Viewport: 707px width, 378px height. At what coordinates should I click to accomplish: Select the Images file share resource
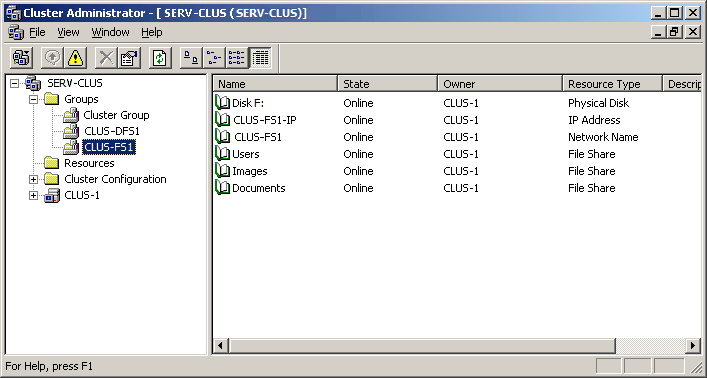pos(250,171)
